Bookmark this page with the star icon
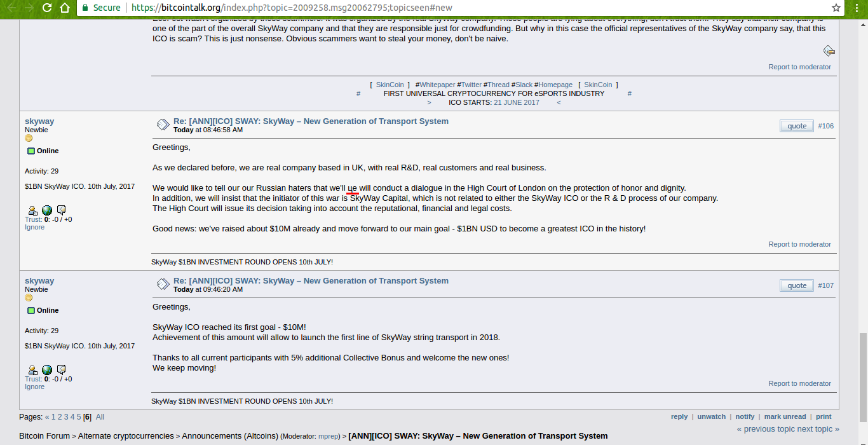The height and width of the screenshot is (445, 868). pyautogui.click(x=836, y=8)
